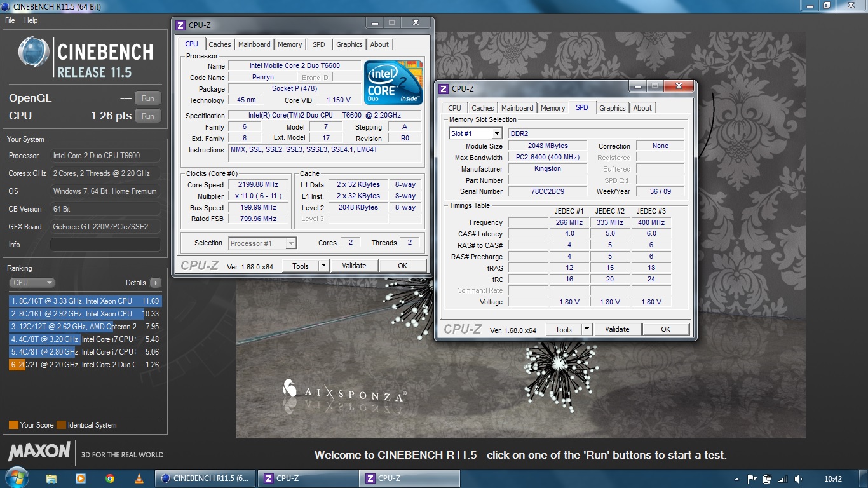Expand Tools dropdown arrow in SPD window
The image size is (868, 488).
[x=587, y=329]
